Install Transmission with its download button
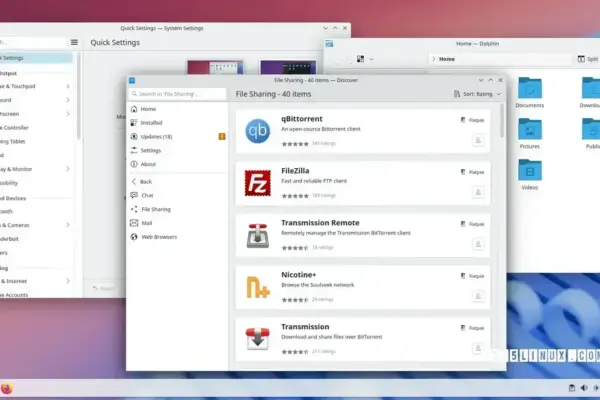This screenshot has height=400, width=600. tap(478, 348)
